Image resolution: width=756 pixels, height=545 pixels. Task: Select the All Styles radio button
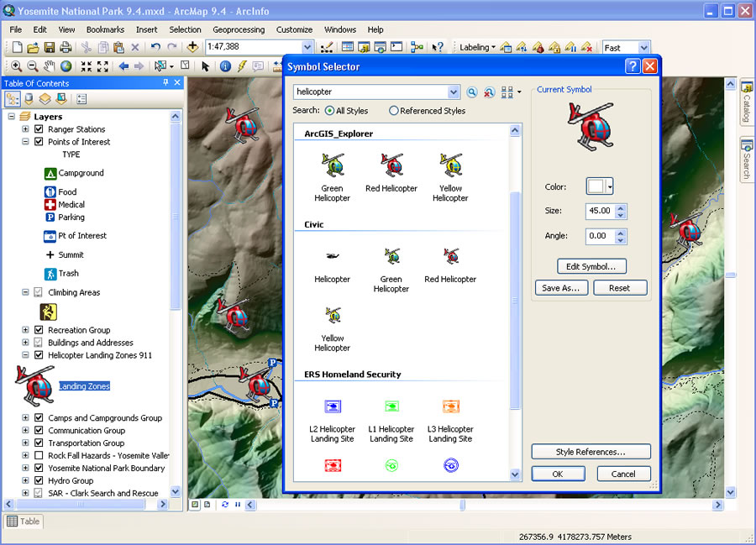[330, 111]
